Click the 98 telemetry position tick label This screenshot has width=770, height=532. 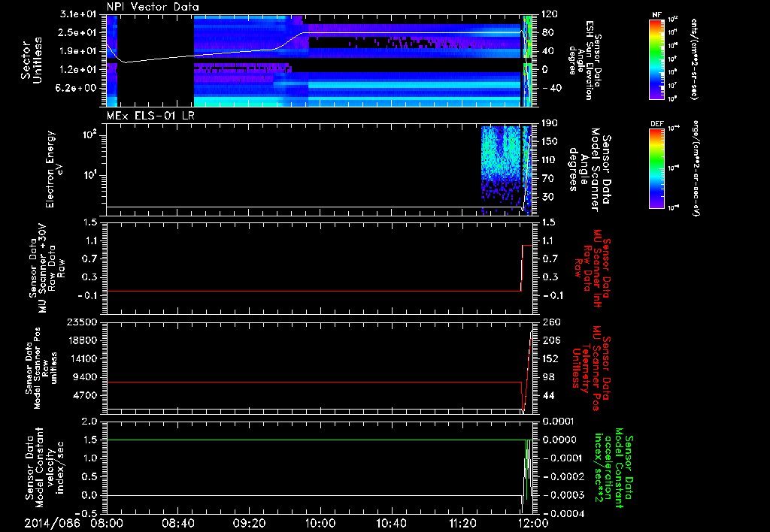pyautogui.click(x=548, y=377)
